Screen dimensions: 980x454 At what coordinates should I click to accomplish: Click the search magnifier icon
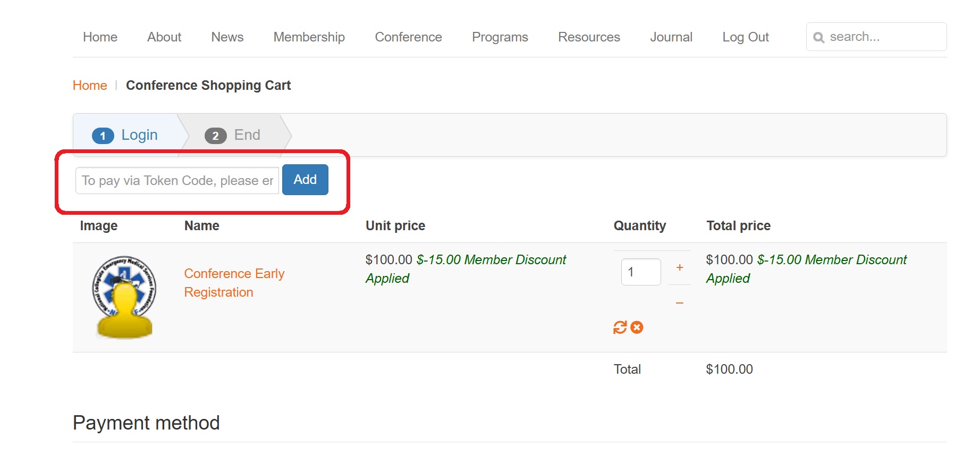819,37
